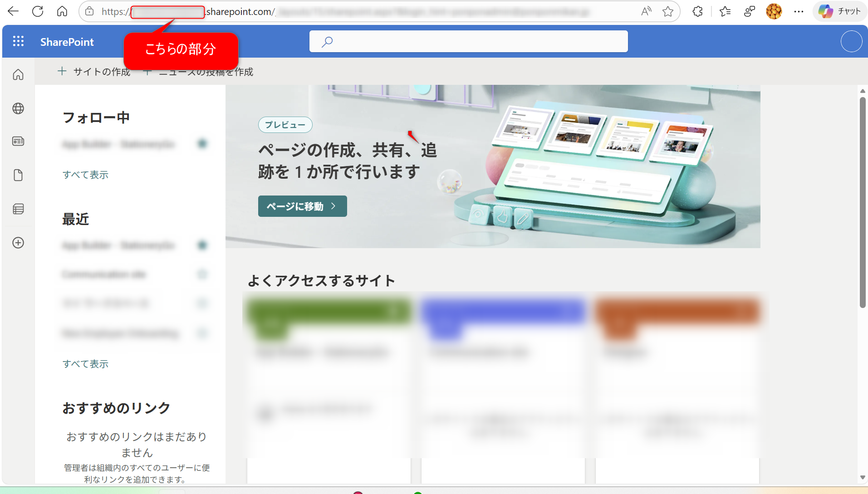868x494 pixels.
Task: Toggle follow star on second recent site
Action: [x=202, y=274]
